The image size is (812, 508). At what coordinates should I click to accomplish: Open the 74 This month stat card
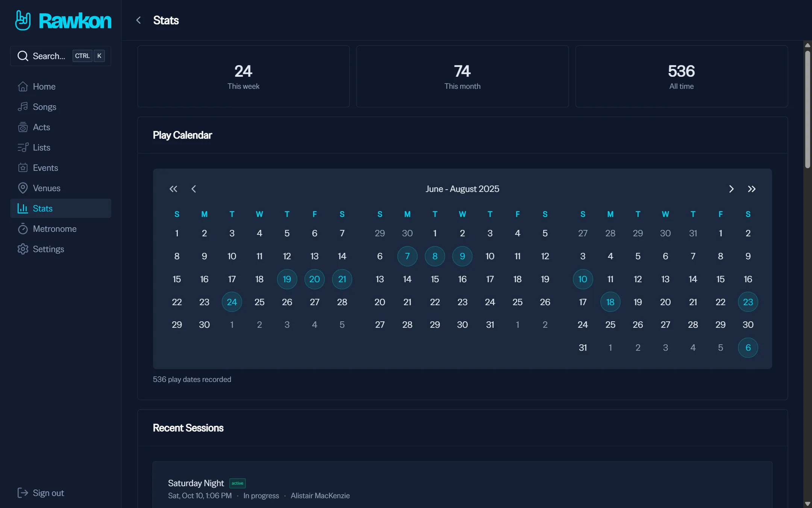coord(462,76)
